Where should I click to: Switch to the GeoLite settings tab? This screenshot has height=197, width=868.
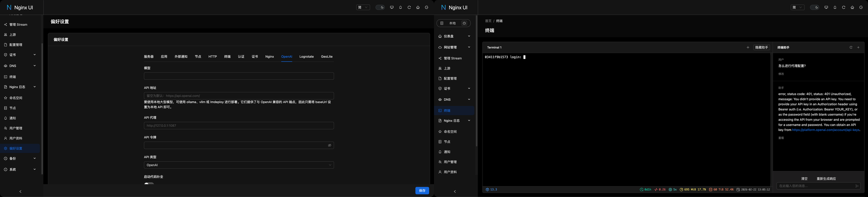327,57
